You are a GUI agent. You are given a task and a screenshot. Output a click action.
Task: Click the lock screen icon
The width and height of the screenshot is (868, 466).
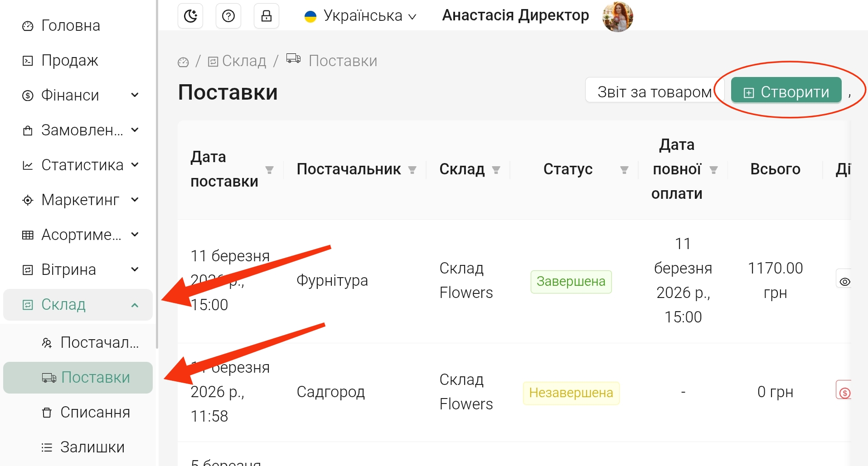pyautogui.click(x=267, y=16)
